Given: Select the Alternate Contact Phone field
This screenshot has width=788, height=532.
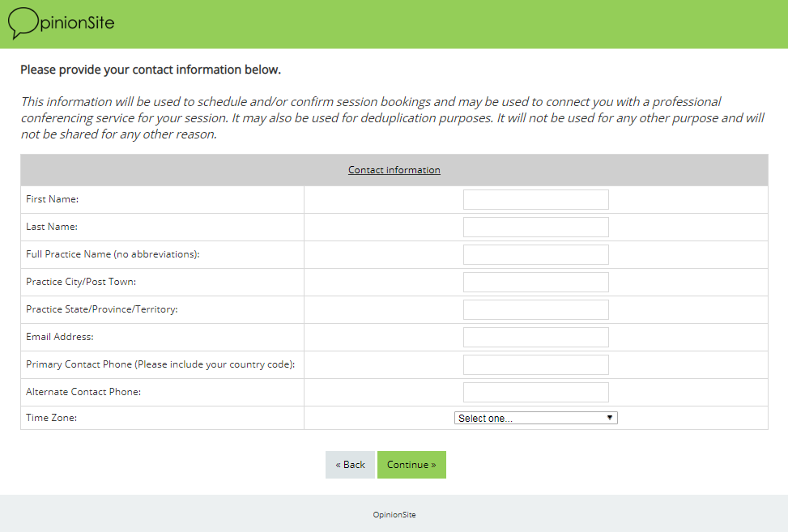Looking at the screenshot, I should [x=535, y=393].
